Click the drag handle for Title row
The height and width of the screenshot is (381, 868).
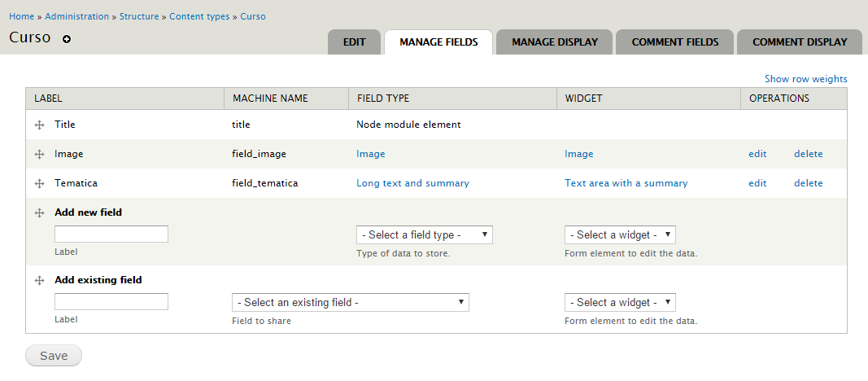39,125
